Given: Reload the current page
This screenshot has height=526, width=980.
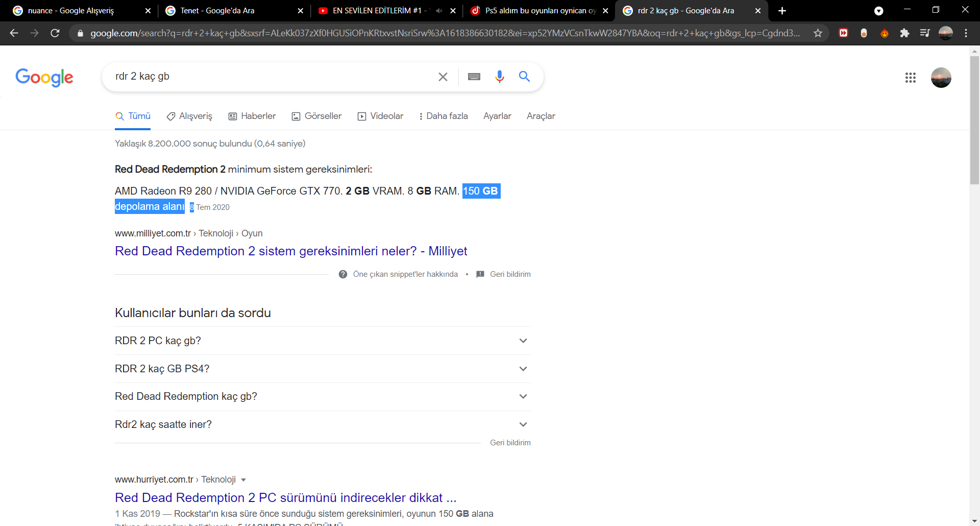Looking at the screenshot, I should click(55, 33).
